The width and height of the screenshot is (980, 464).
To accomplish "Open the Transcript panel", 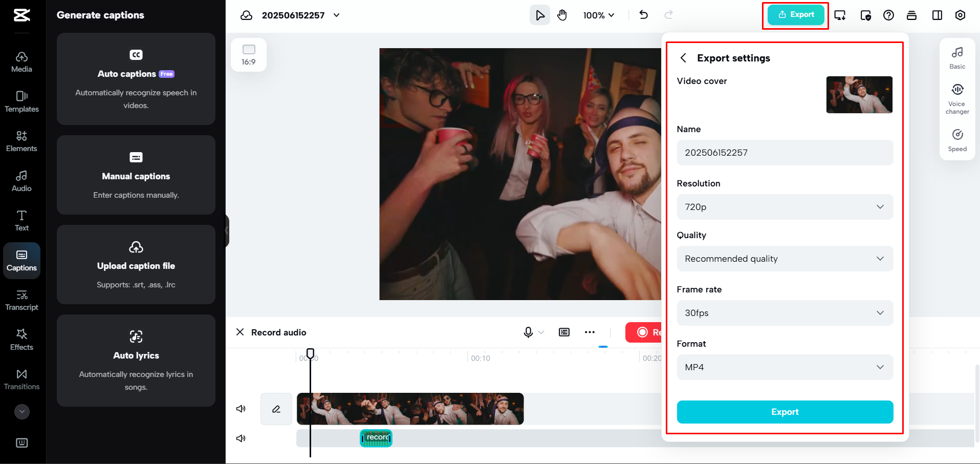I will [21, 300].
